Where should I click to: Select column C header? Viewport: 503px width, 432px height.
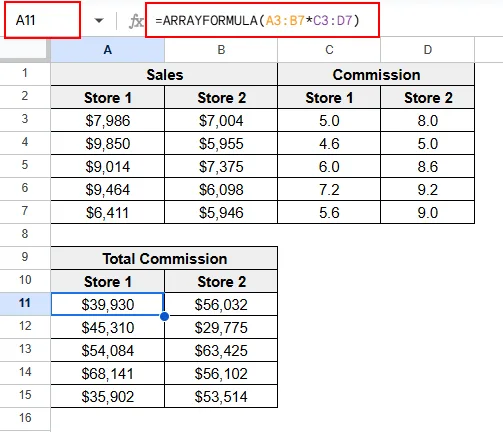pos(329,50)
